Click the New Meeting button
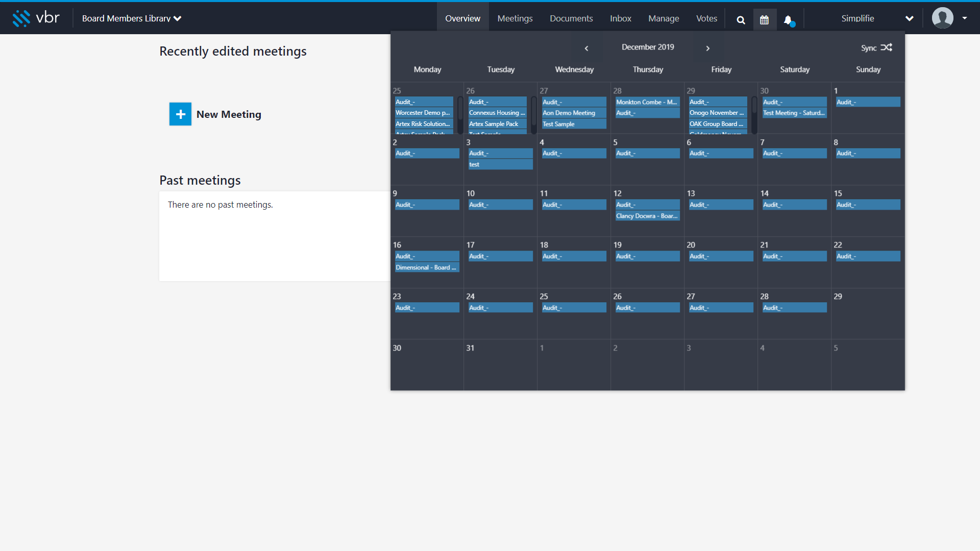980x551 pixels. click(x=216, y=114)
